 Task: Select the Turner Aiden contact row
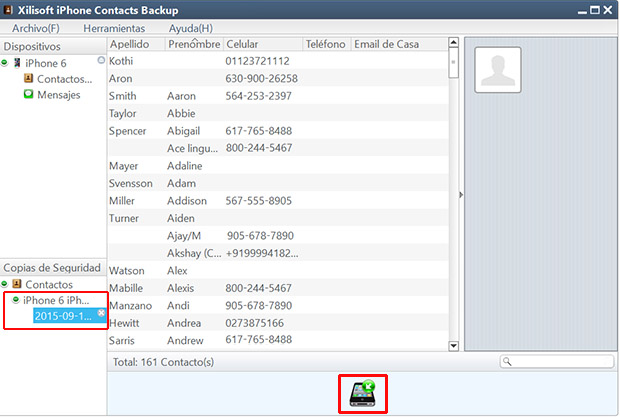278,218
